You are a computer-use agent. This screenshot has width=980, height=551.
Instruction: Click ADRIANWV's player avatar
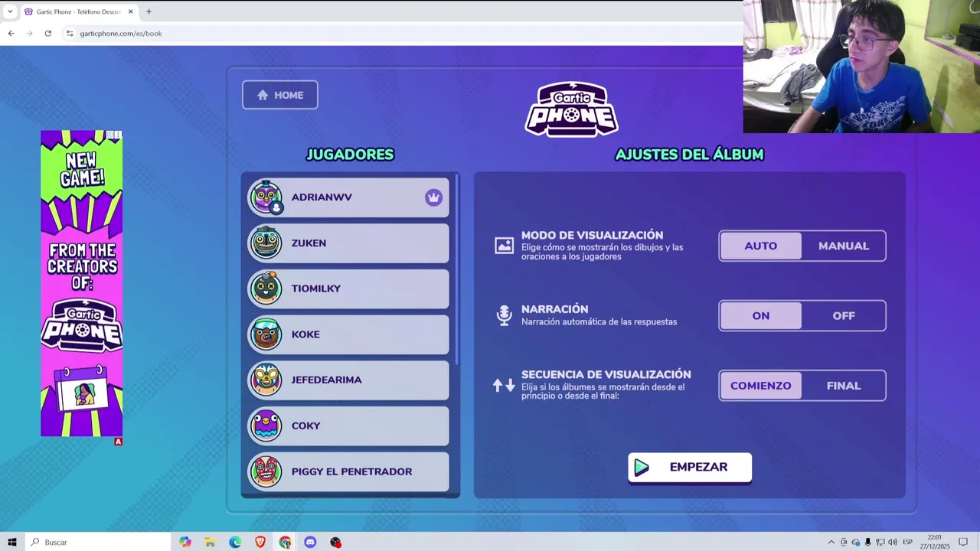(266, 197)
